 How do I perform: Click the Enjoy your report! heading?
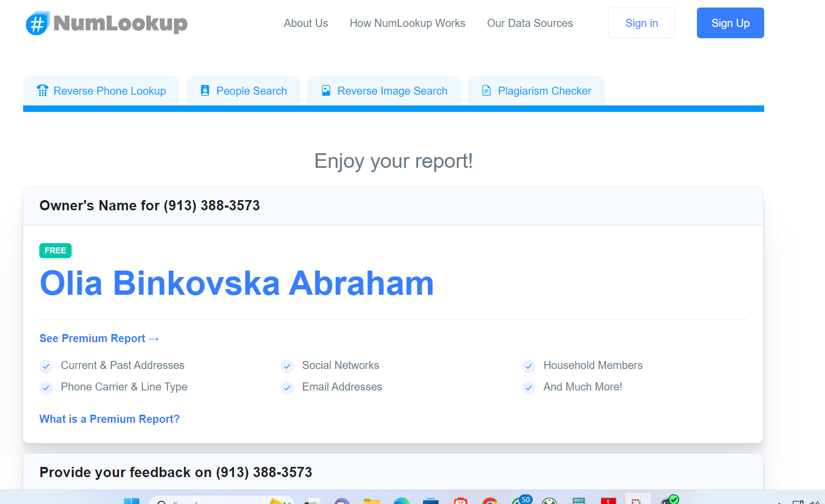(x=393, y=161)
